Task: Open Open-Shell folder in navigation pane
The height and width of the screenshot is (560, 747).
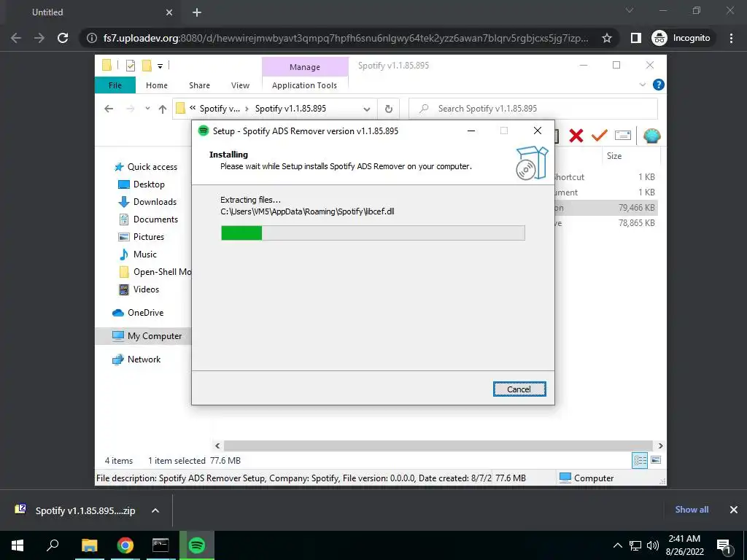Action: (155, 272)
